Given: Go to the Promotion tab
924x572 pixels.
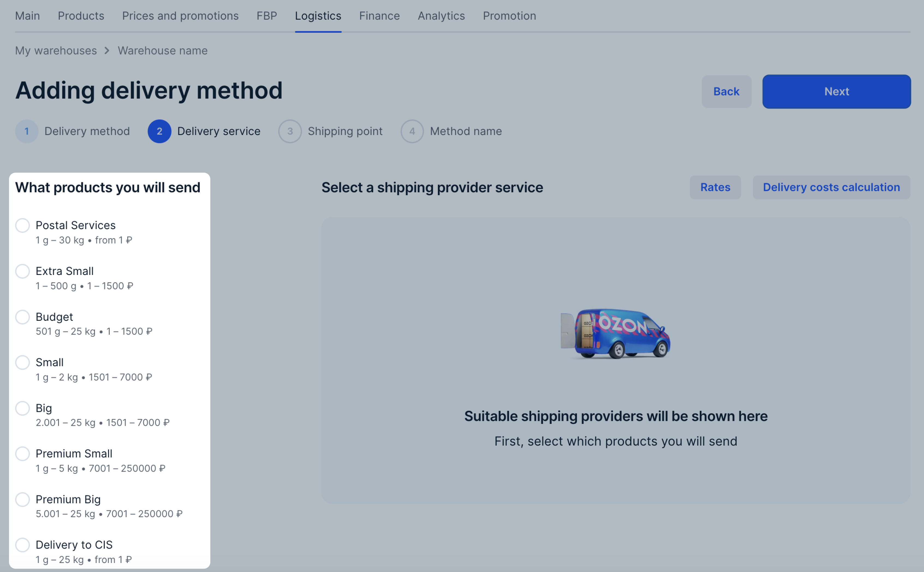Looking at the screenshot, I should [x=509, y=16].
